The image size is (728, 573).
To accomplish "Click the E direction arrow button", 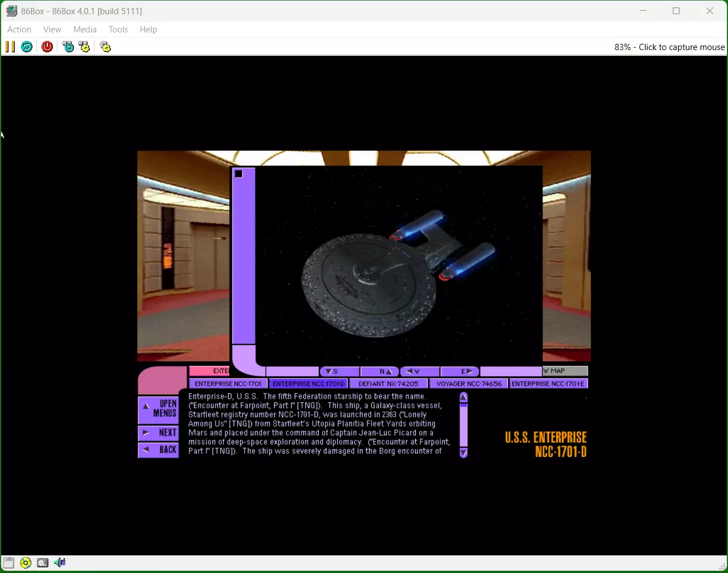I will 460,372.
